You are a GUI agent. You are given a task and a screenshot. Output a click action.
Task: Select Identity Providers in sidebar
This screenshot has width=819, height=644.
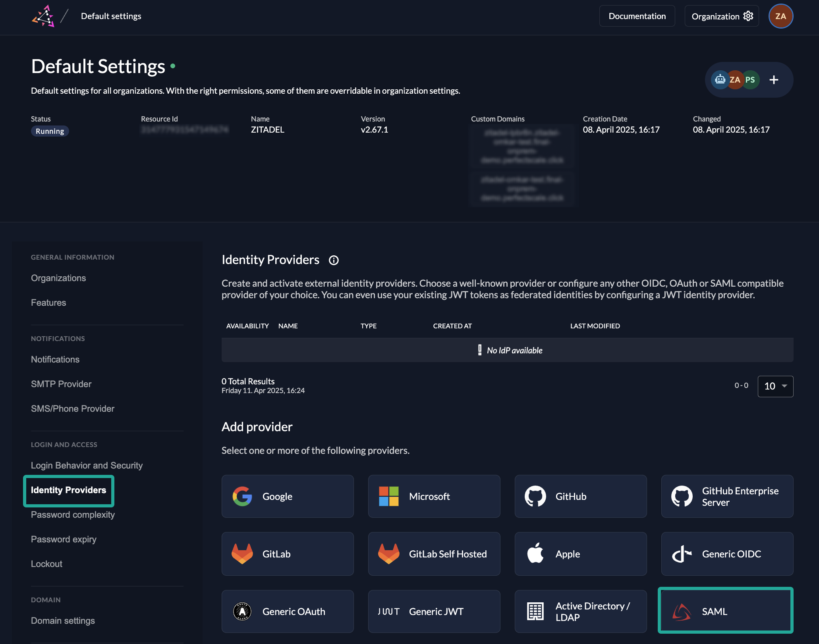69,490
